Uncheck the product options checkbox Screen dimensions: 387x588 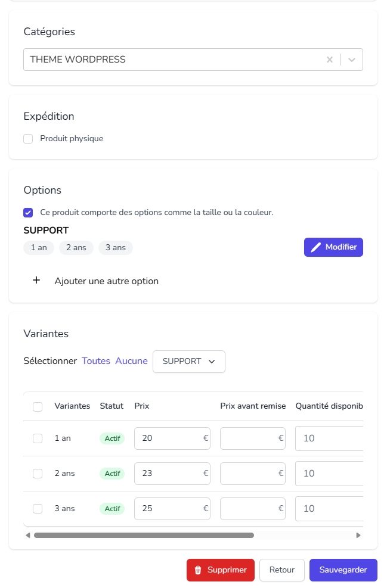tap(28, 213)
